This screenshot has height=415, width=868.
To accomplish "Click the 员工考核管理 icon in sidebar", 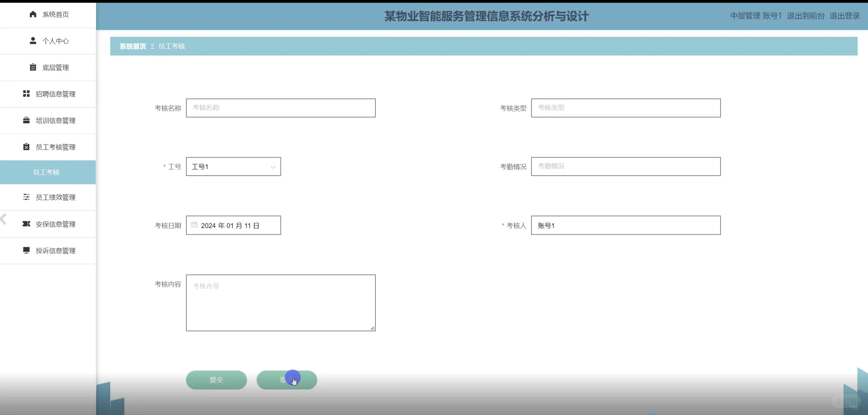I will pos(26,146).
